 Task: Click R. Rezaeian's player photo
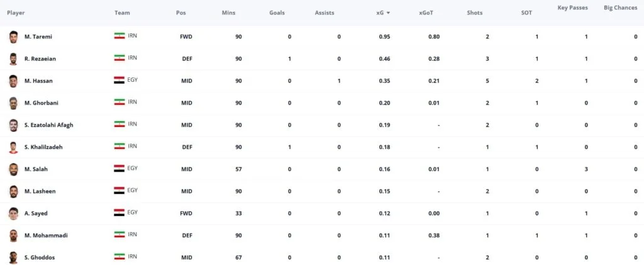click(x=14, y=59)
